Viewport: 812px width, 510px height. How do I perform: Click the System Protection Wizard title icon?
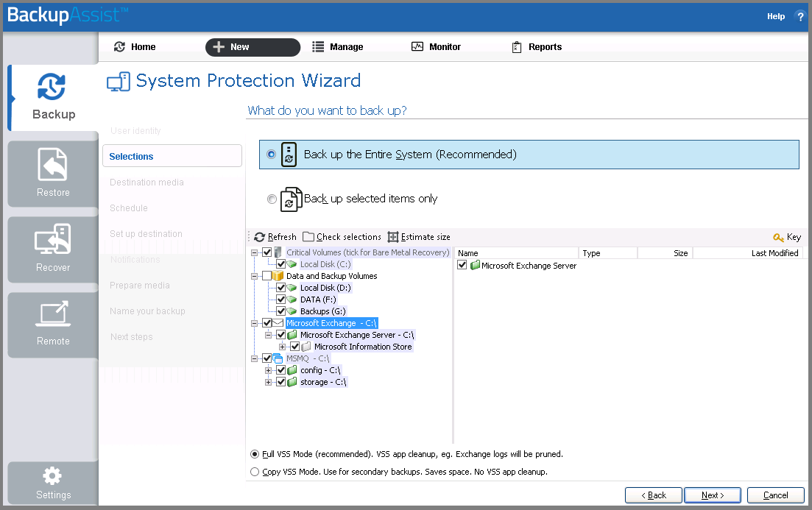(119, 82)
